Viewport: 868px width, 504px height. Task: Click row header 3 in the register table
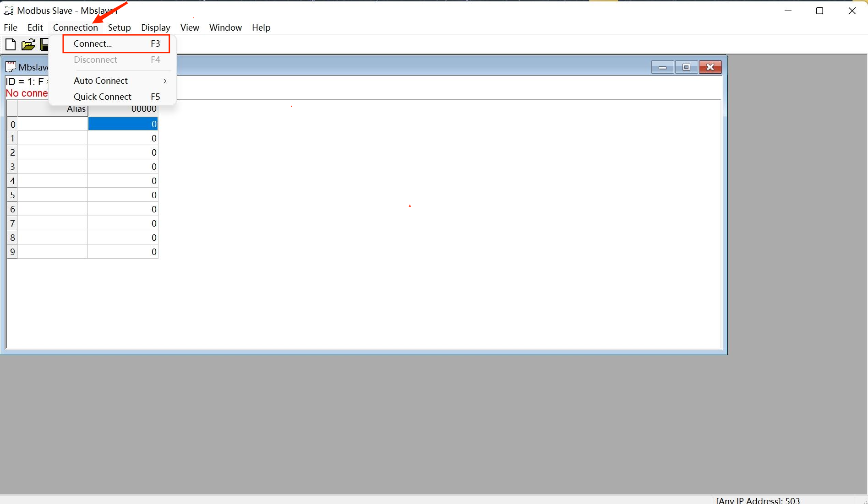pos(12,167)
